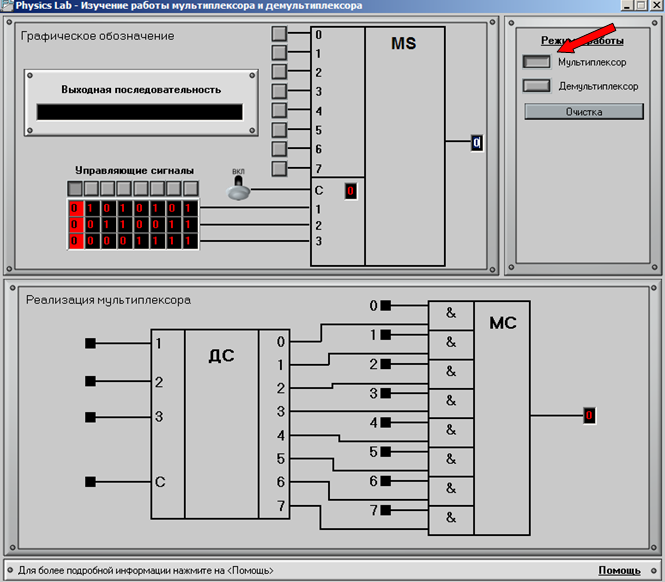The width and height of the screenshot is (665, 582).
Task: Open the Помощь help link
Action: click(619, 571)
